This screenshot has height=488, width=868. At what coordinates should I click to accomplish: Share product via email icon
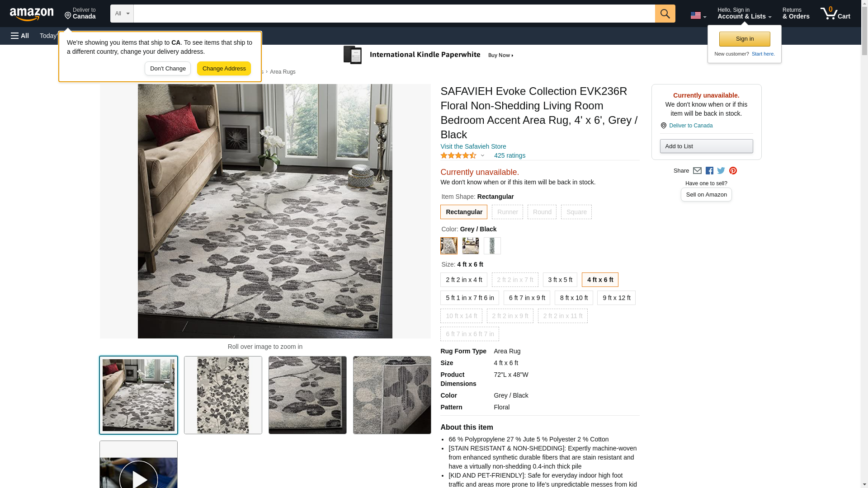pos(697,171)
